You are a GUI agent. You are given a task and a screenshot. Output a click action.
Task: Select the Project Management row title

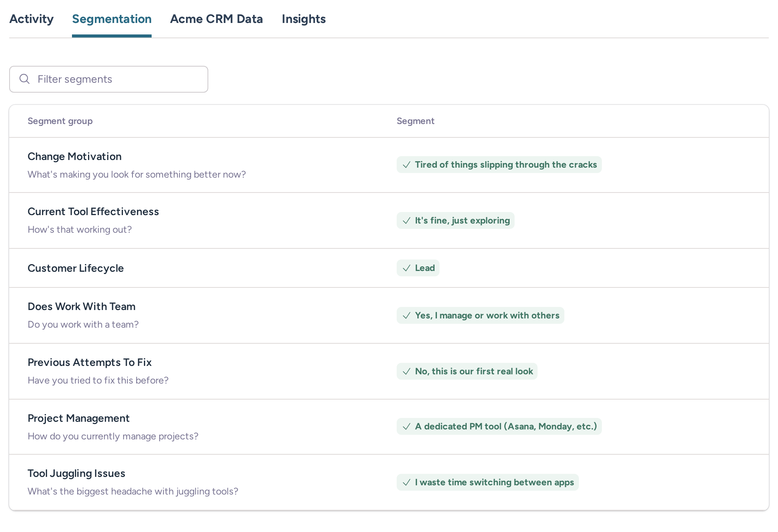(x=78, y=418)
